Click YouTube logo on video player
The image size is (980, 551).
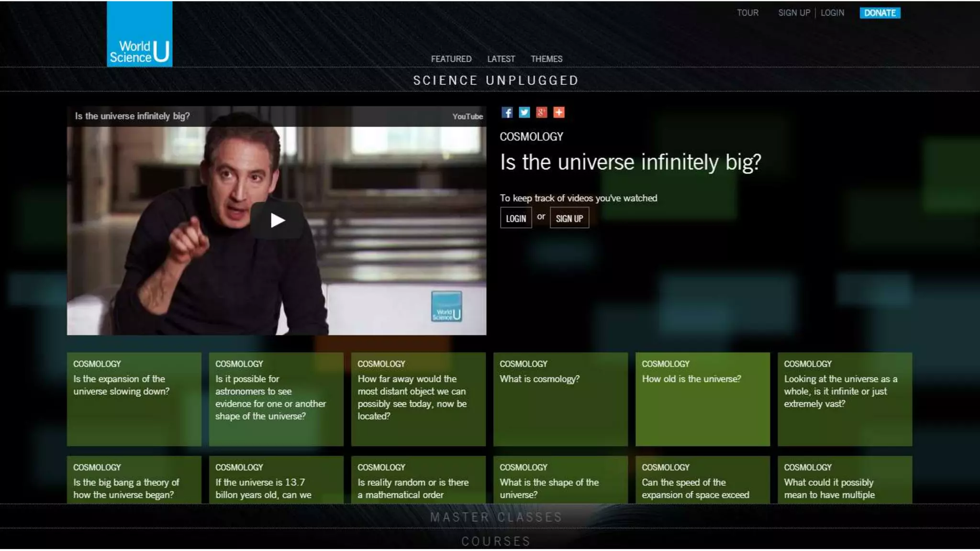point(467,116)
